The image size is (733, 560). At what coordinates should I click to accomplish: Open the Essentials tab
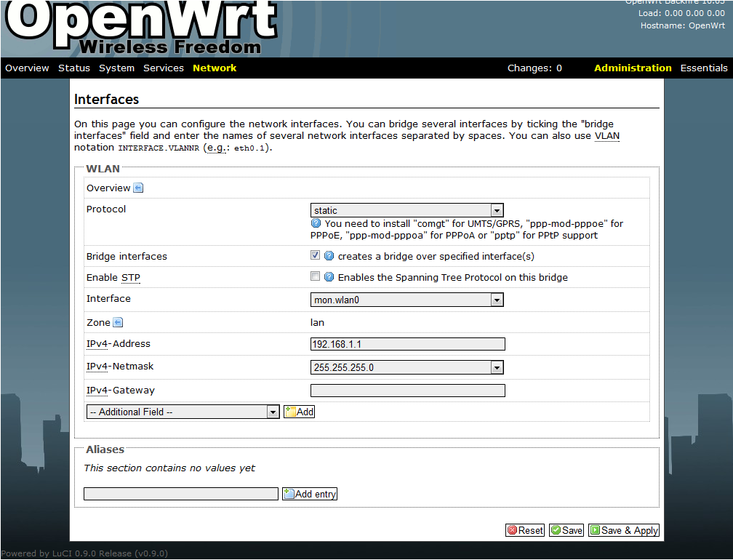click(x=704, y=68)
